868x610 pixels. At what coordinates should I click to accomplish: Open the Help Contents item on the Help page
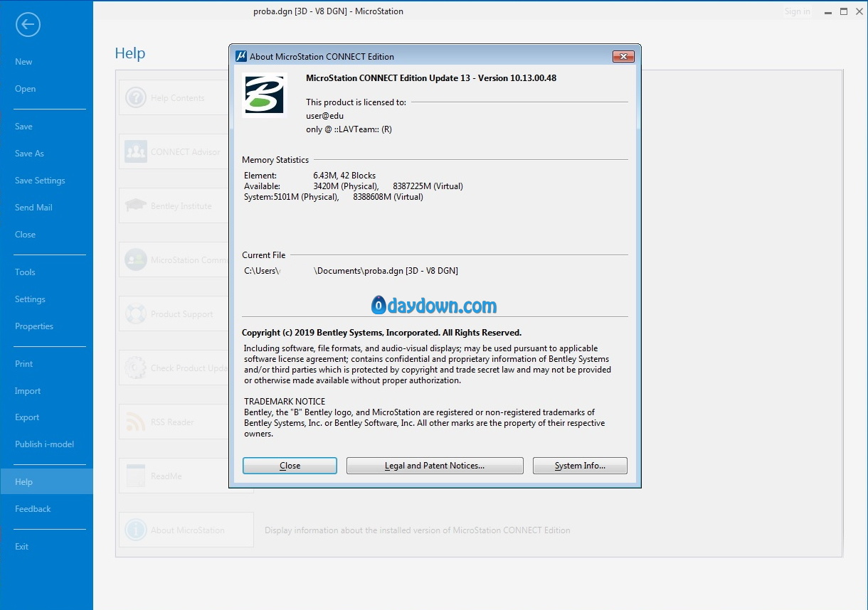173,98
